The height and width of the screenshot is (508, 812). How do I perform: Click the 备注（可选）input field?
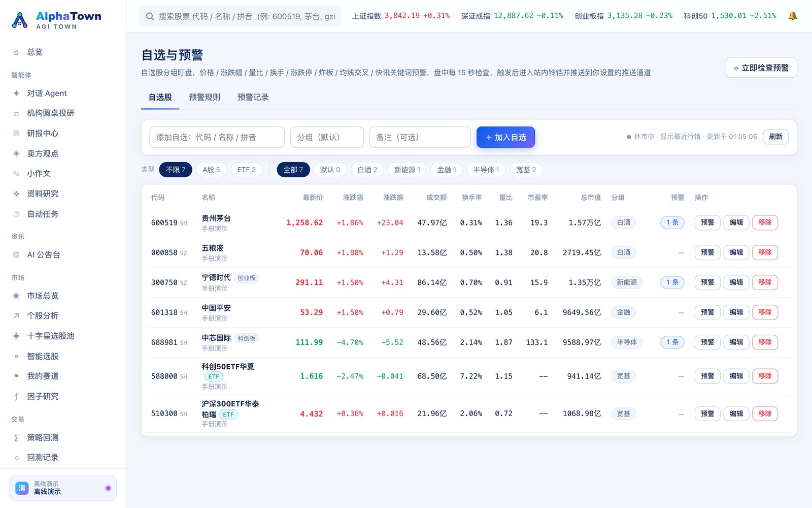[420, 137]
